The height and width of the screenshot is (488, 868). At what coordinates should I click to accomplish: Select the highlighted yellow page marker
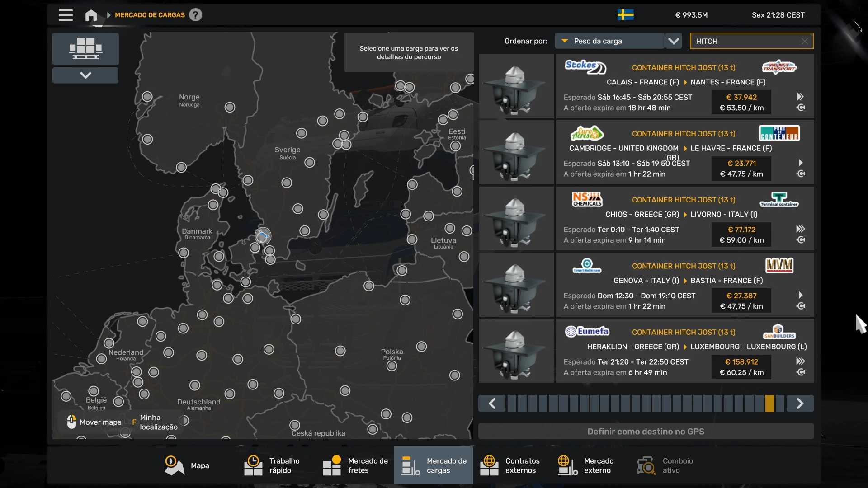click(769, 404)
